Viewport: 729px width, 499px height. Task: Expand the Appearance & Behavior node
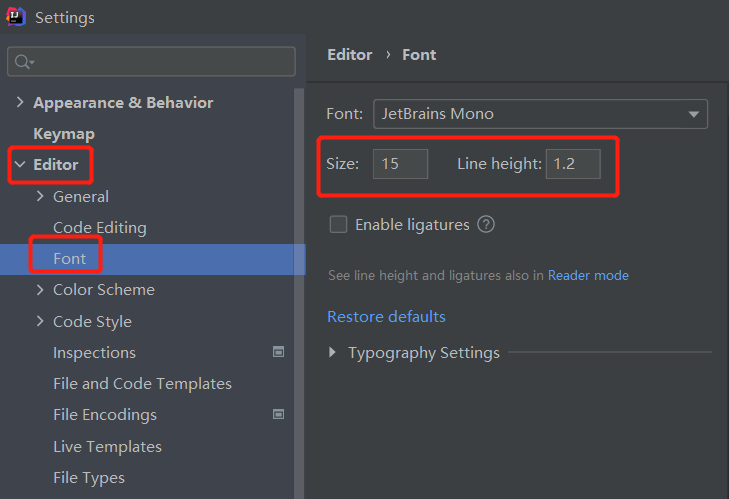pyautogui.click(x=20, y=103)
